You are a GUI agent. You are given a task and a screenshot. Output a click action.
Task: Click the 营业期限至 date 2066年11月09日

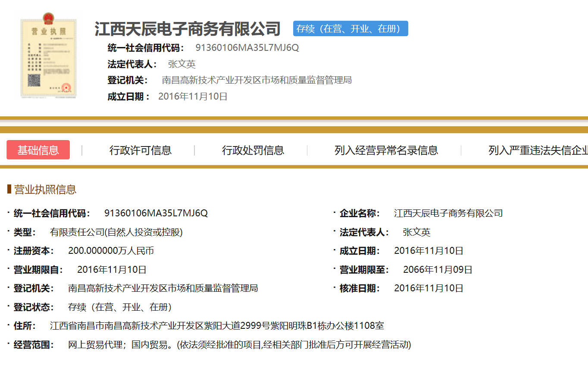coord(438,270)
